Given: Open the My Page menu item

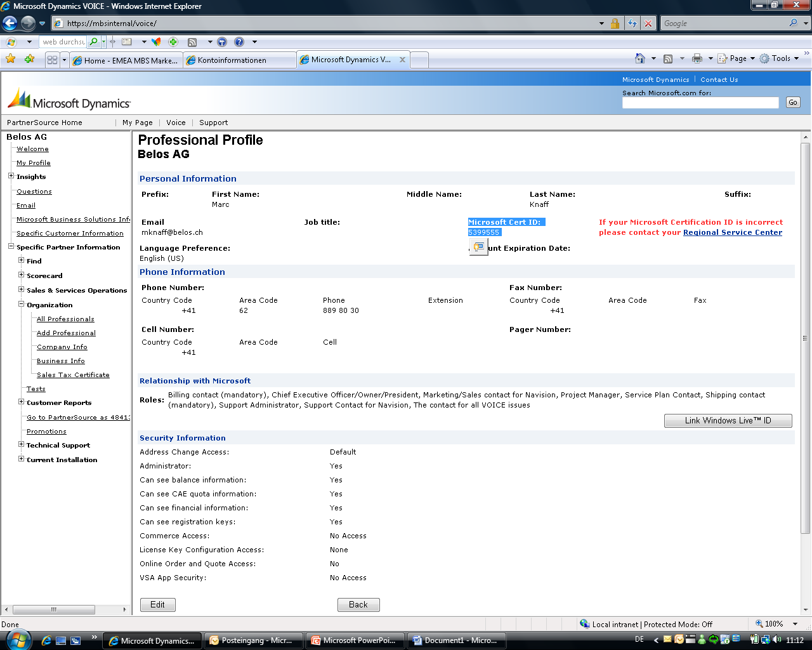Looking at the screenshot, I should [x=138, y=123].
